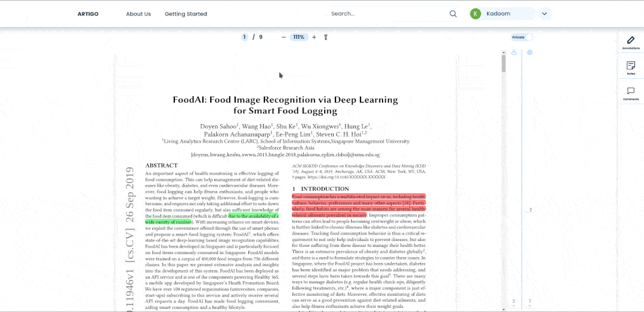Click the scrollbar down arrow
The width and height of the screenshot is (644, 312).
click(504, 309)
